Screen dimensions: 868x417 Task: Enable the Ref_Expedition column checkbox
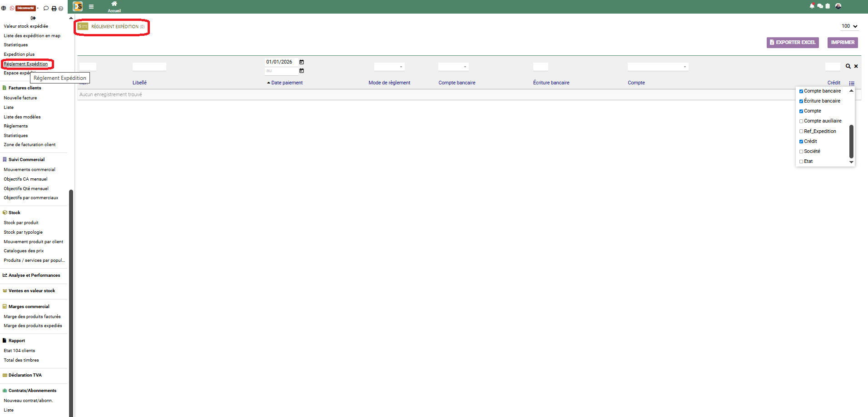coord(801,132)
